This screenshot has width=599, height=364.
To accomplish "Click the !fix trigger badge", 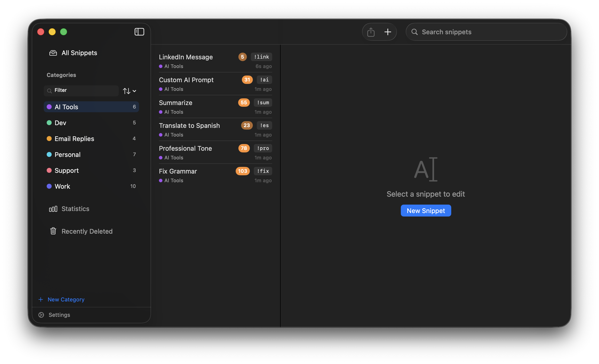I will (263, 171).
